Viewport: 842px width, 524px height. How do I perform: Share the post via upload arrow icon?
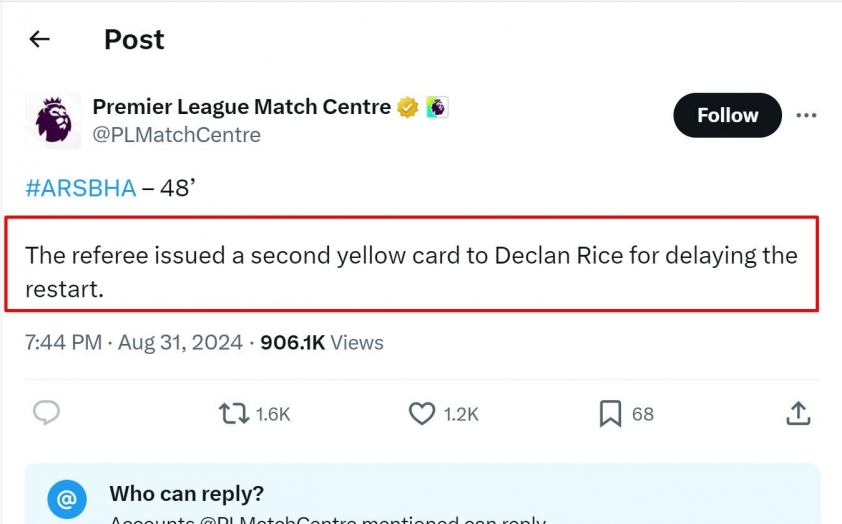798,413
